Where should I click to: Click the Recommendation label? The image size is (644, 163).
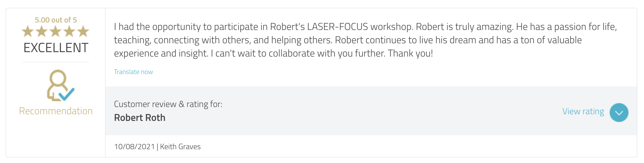point(56,111)
